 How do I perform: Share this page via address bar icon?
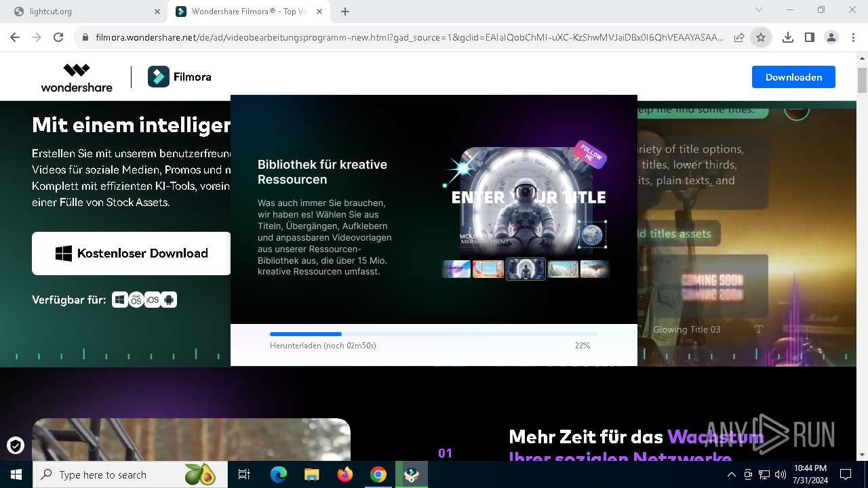pyautogui.click(x=739, y=38)
